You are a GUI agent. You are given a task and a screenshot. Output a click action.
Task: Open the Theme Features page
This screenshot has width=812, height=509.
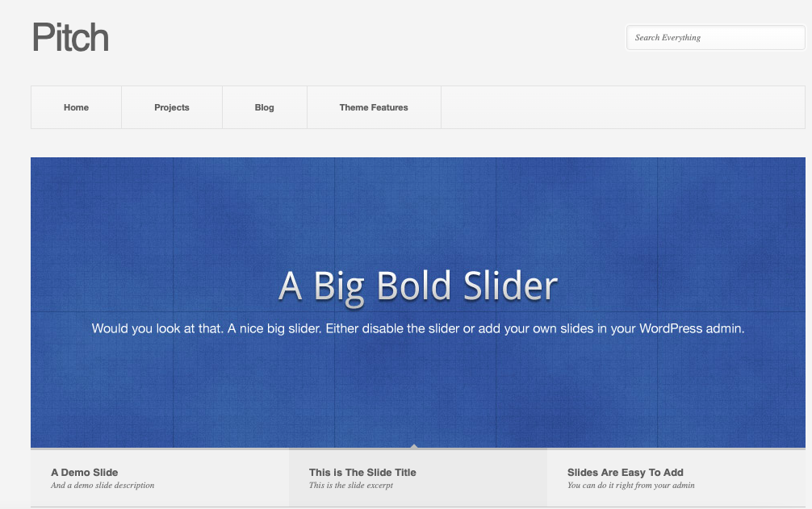pyautogui.click(x=373, y=106)
